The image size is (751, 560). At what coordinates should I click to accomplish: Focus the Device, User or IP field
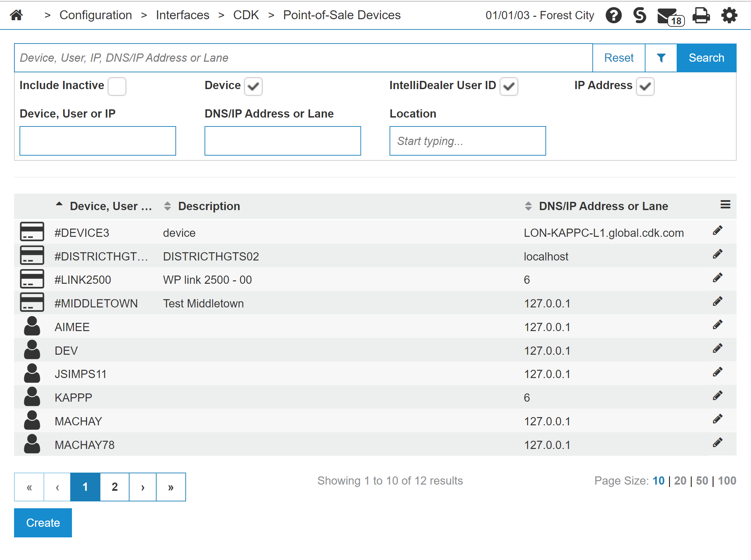(98, 141)
